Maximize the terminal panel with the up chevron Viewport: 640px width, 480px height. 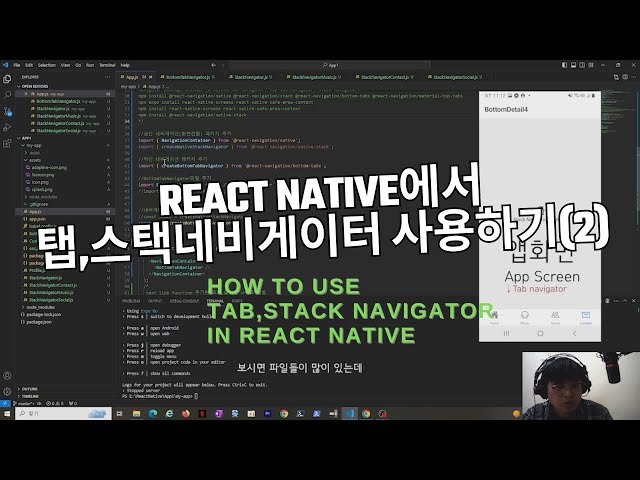[625, 301]
